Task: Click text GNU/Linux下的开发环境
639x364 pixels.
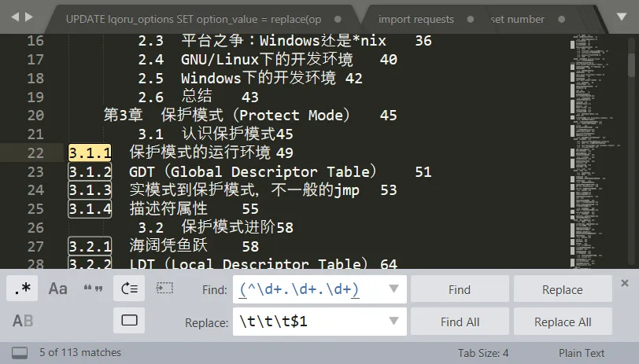Action: pyautogui.click(x=267, y=60)
